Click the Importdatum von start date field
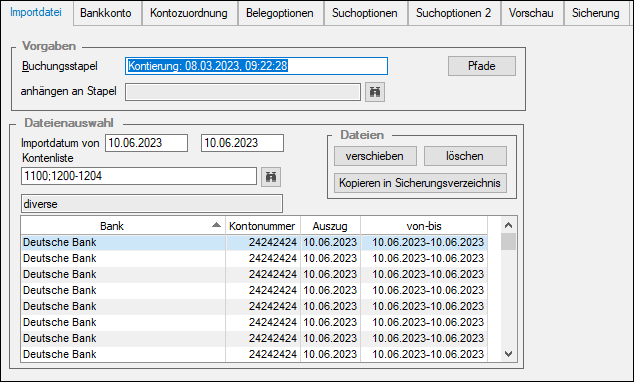 coord(146,143)
